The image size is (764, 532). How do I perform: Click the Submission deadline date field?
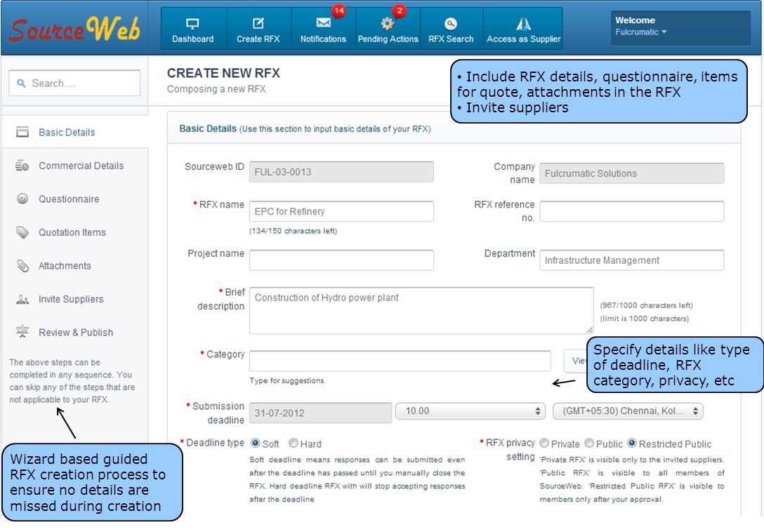coord(320,413)
